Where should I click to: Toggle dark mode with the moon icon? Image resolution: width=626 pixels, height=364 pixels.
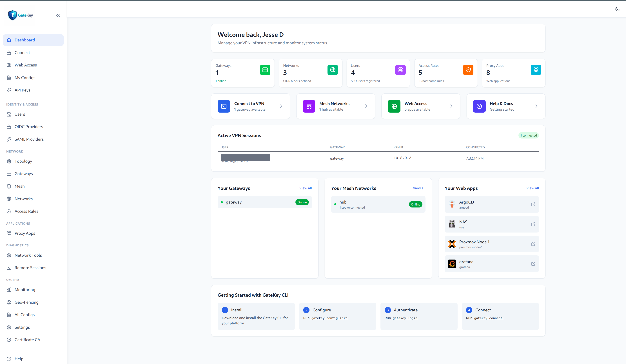coord(617,9)
